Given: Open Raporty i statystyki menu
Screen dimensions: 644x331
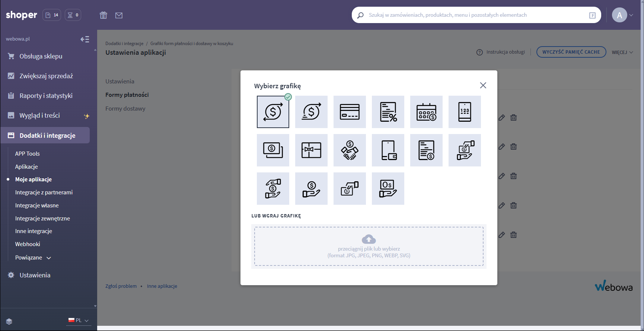Looking at the screenshot, I should (46, 96).
